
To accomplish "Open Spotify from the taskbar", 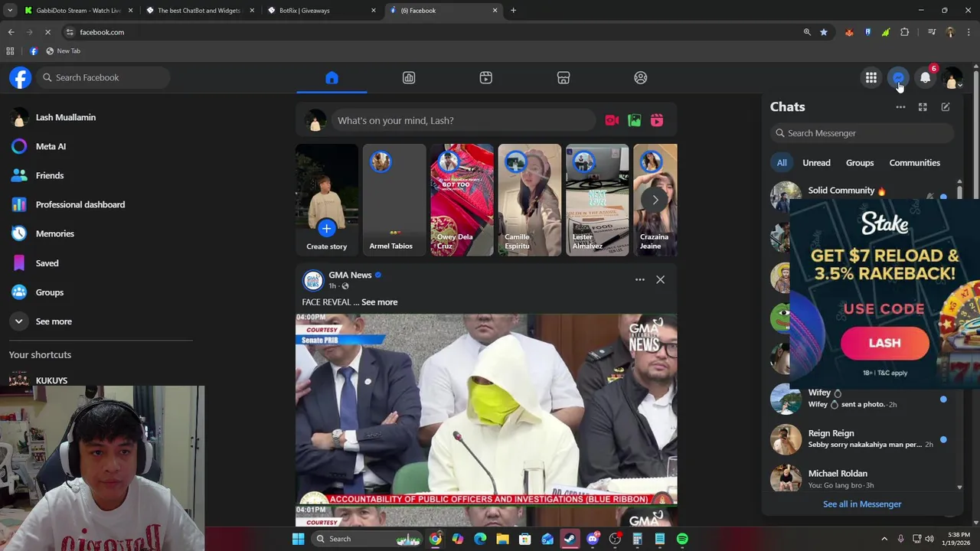I will click(x=682, y=539).
